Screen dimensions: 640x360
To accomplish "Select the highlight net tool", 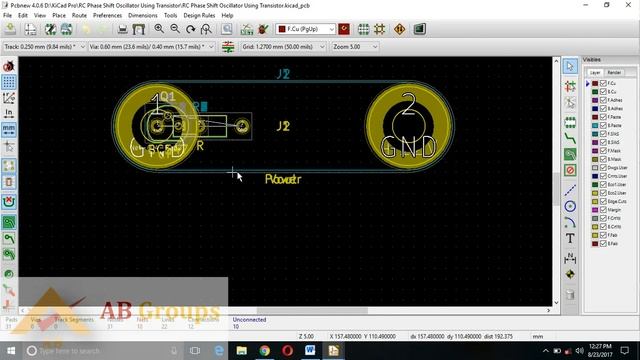I will 570,86.
